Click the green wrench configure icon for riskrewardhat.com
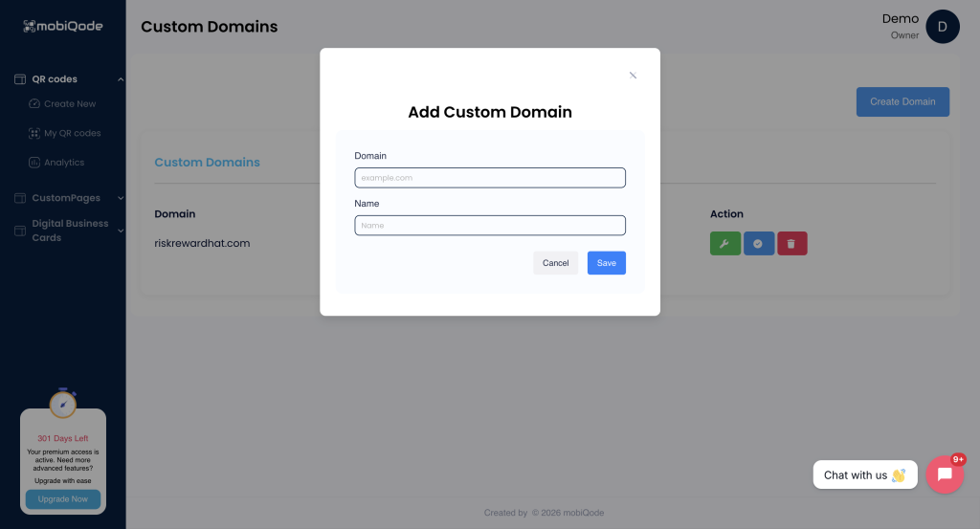 point(725,244)
